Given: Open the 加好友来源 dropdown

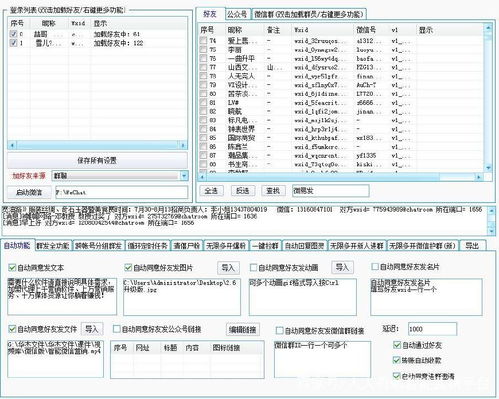Looking at the screenshot, I should [184, 176].
